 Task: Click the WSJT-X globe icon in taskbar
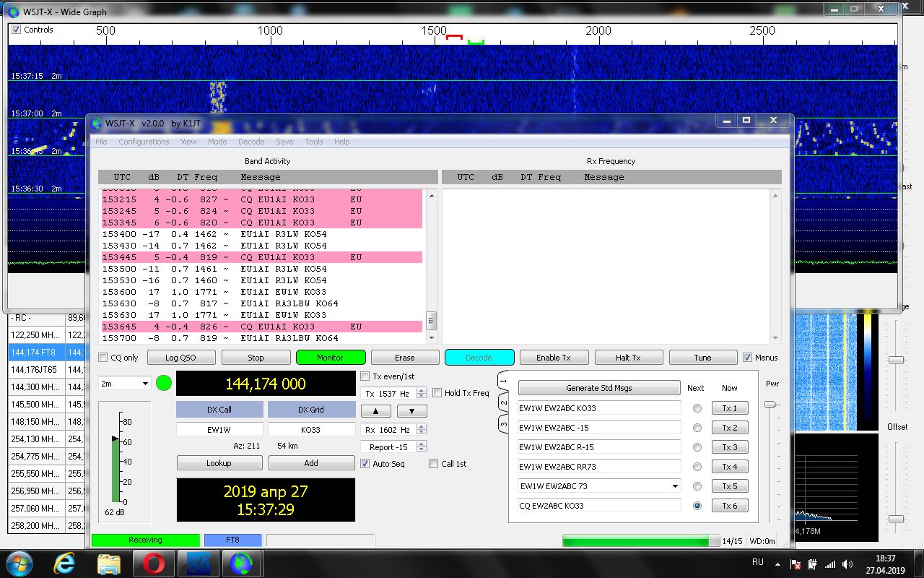[x=241, y=562]
